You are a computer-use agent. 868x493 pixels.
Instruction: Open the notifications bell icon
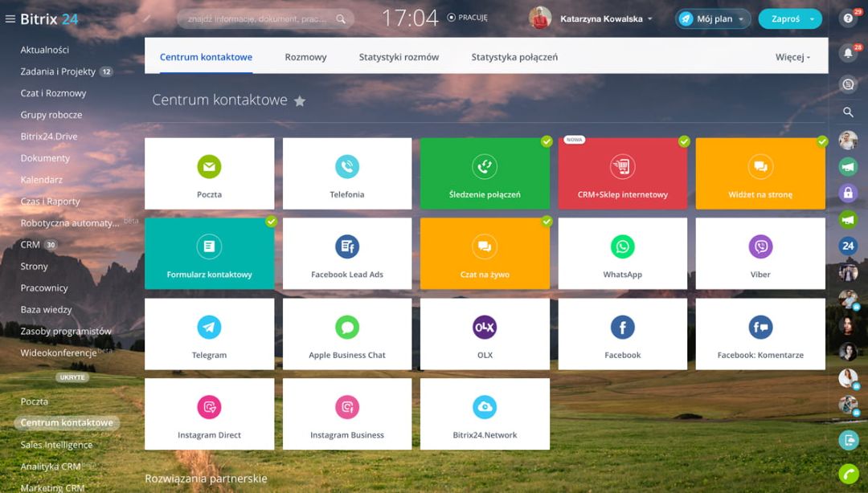[848, 52]
